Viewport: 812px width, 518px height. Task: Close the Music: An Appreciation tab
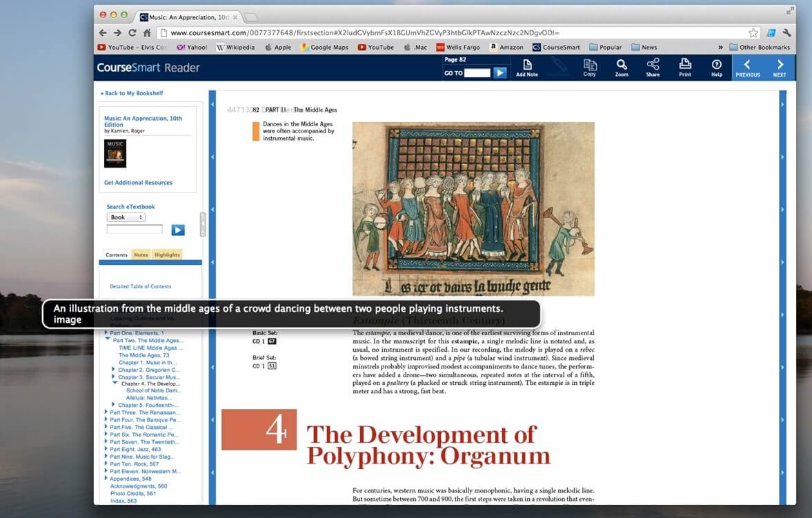pyautogui.click(x=235, y=17)
